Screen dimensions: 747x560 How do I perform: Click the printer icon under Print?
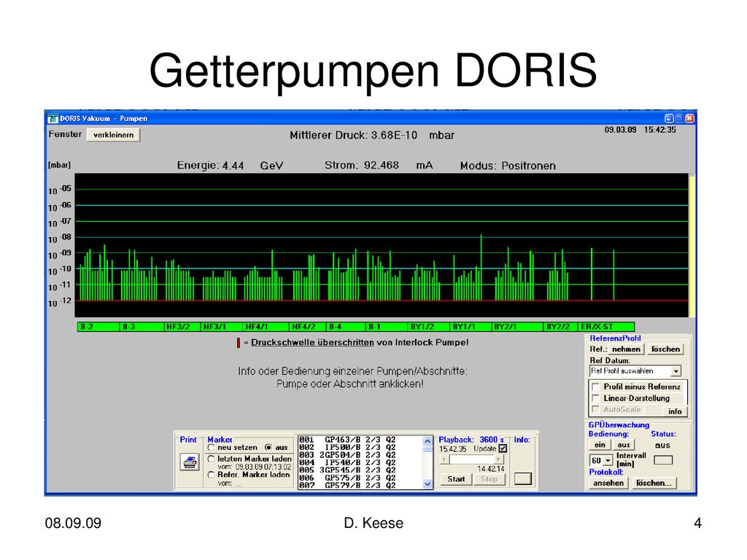190,462
